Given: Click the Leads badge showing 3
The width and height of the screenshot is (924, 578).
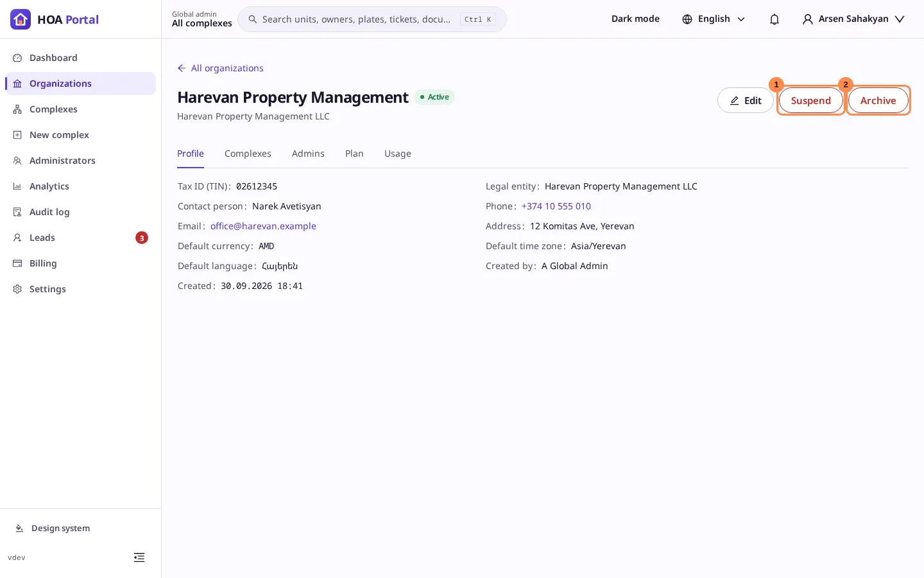Looking at the screenshot, I should 142,238.
